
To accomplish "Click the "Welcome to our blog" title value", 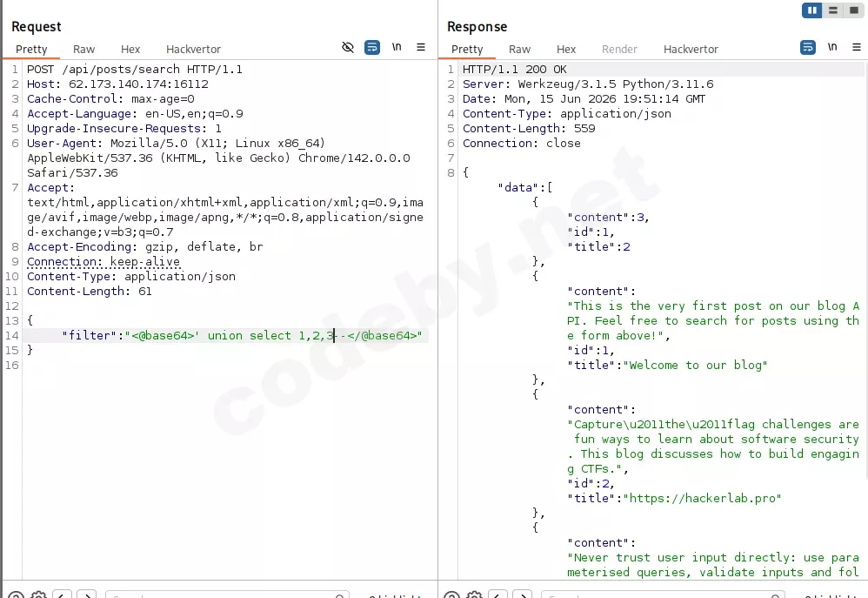I will [x=695, y=366].
